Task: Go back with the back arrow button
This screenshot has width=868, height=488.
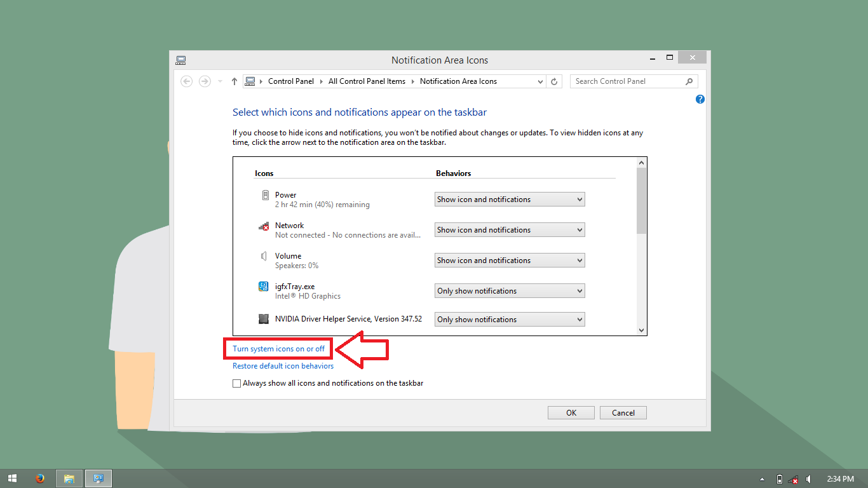Action: (186, 81)
